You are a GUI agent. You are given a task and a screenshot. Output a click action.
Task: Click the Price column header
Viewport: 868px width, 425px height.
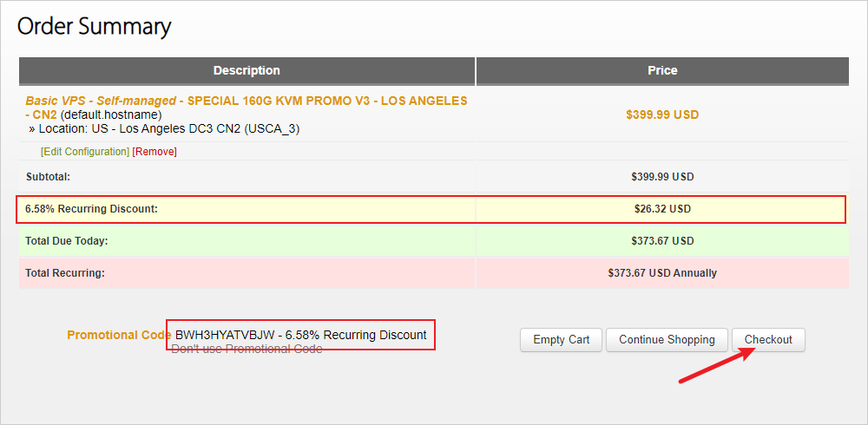662,70
